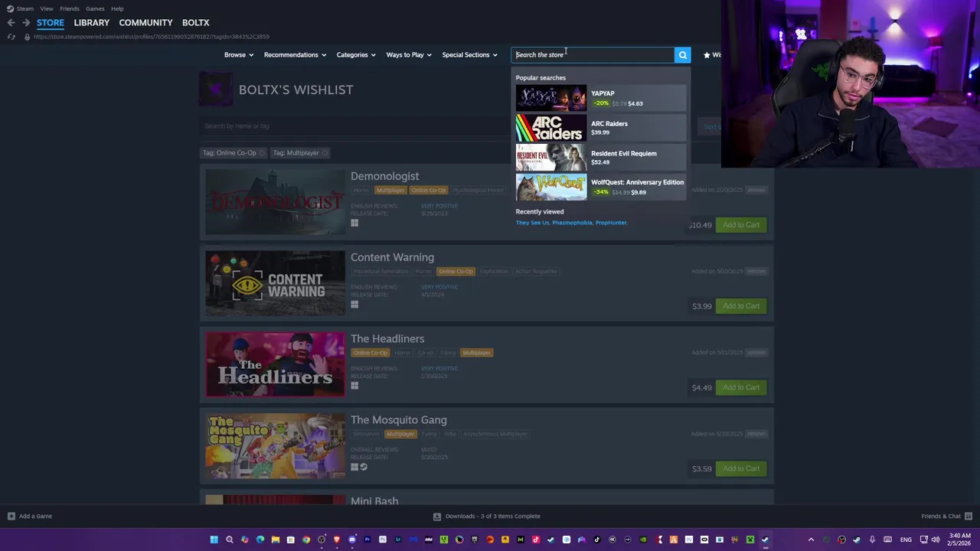The image size is (980, 551).
Task: Open Windows Start menu
Action: pyautogui.click(x=214, y=540)
